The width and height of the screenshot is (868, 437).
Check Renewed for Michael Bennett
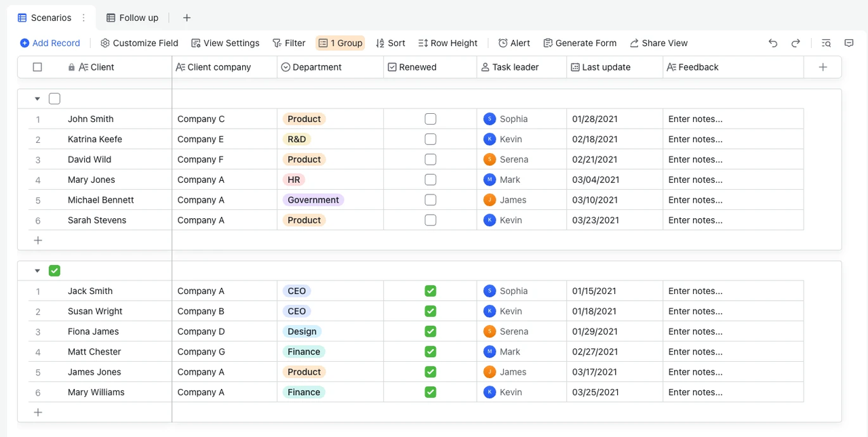430,200
